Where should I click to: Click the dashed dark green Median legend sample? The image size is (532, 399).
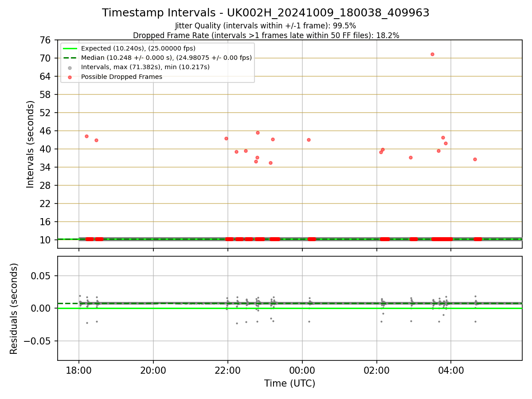tap(70, 58)
